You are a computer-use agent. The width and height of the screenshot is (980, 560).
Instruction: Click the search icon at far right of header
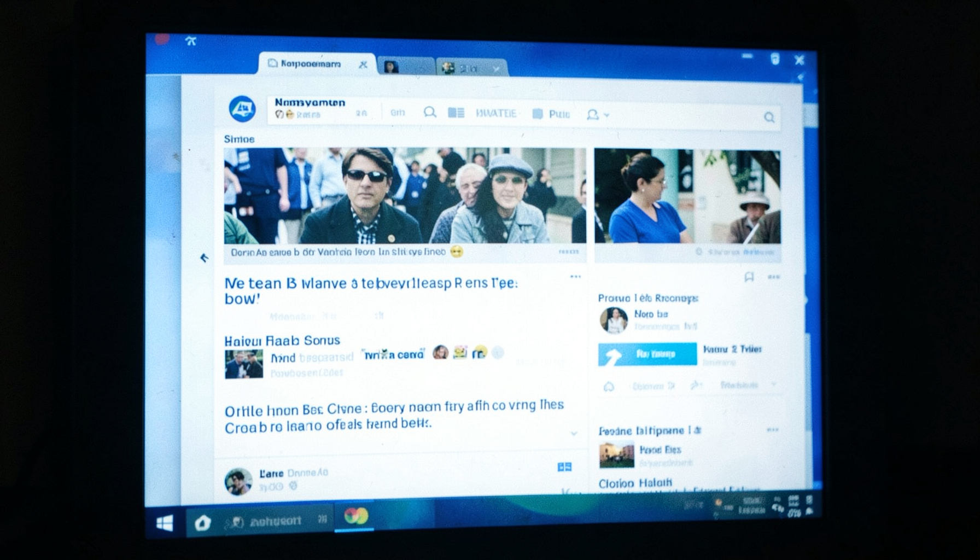769,117
